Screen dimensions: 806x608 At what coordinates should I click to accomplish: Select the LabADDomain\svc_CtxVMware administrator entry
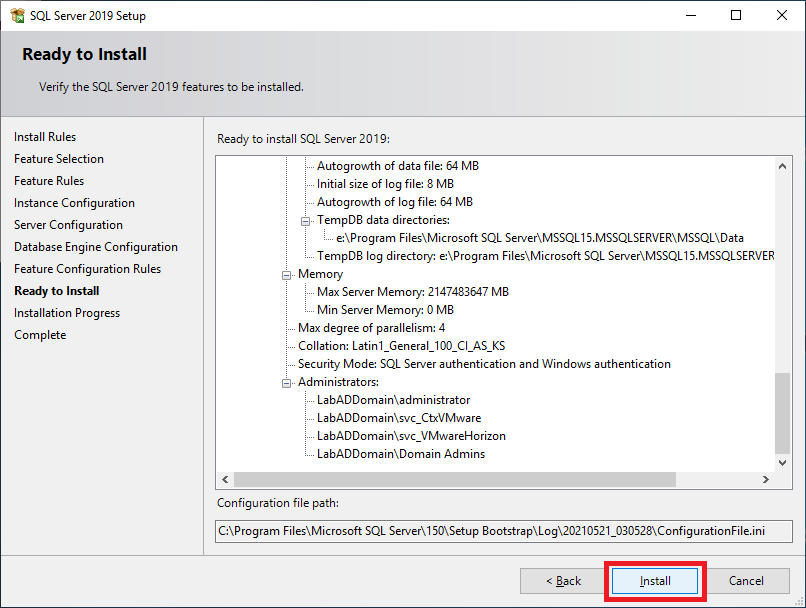point(399,418)
